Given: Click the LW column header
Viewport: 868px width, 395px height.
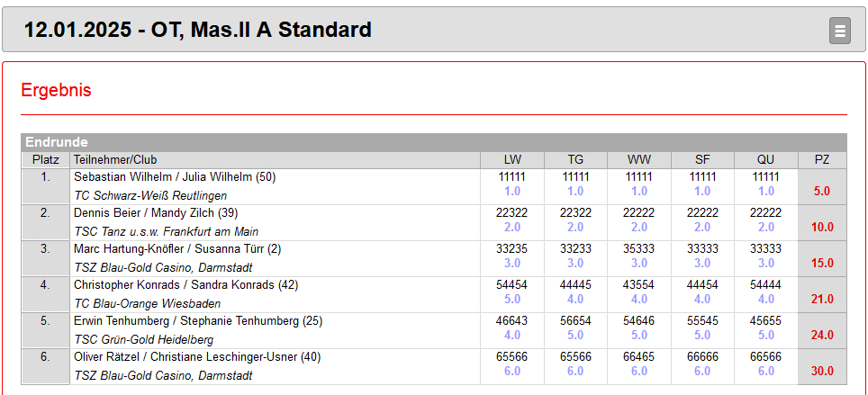Looking at the screenshot, I should (x=512, y=160).
